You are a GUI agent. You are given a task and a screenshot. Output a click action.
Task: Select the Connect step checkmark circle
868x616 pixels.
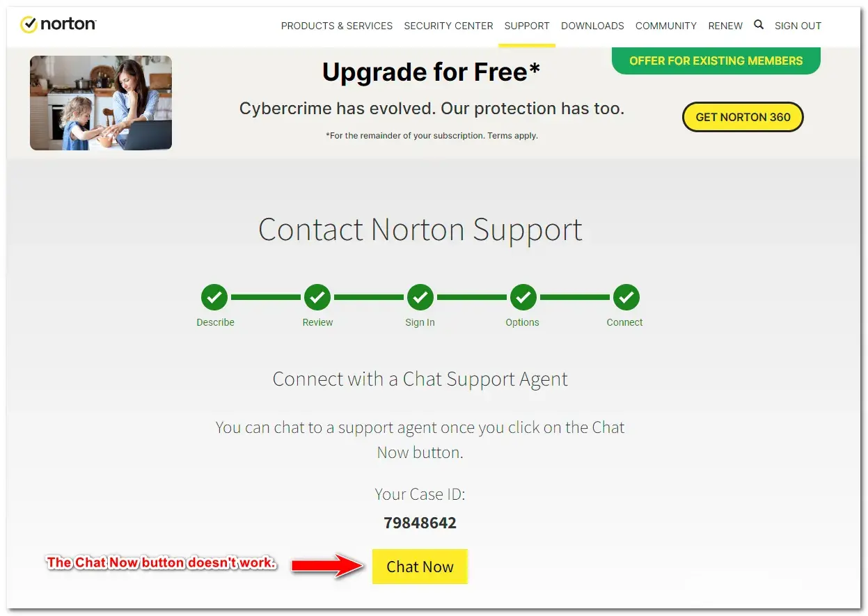point(626,297)
